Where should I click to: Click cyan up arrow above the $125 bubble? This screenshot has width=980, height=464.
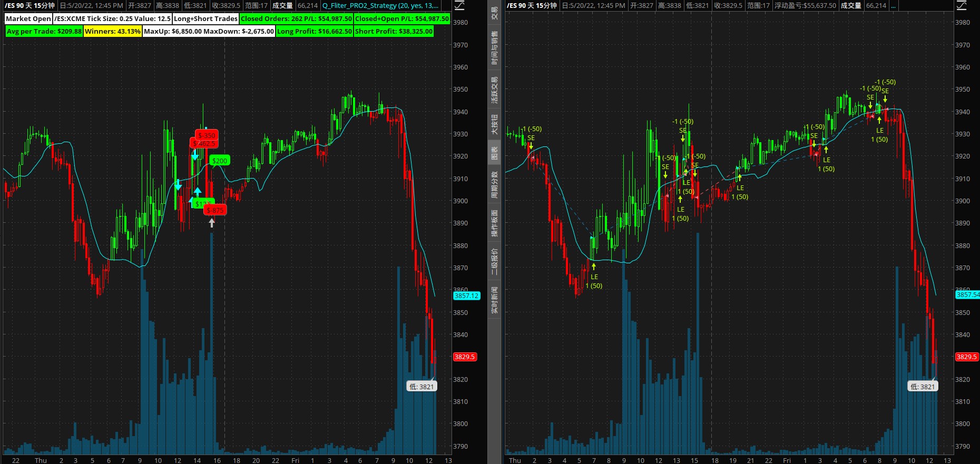(x=197, y=191)
